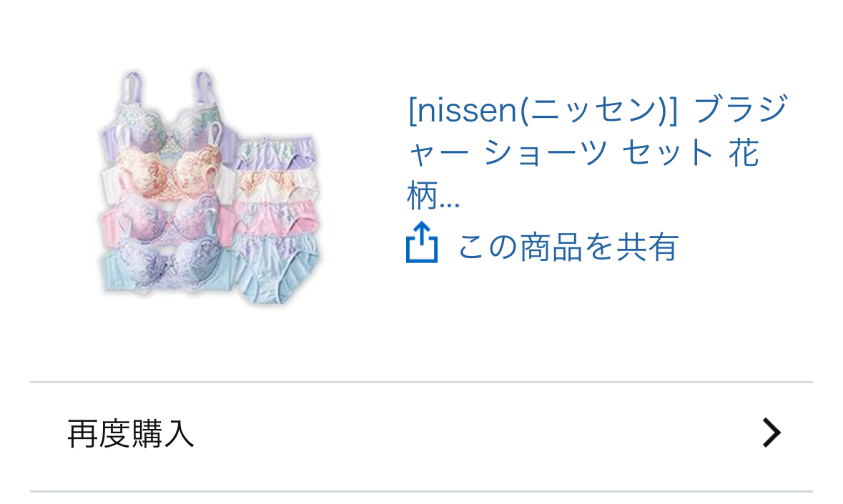Open [nissen(ニッセン)] ブラジャー ショーツ listing
This screenshot has width=843, height=504.
(598, 152)
